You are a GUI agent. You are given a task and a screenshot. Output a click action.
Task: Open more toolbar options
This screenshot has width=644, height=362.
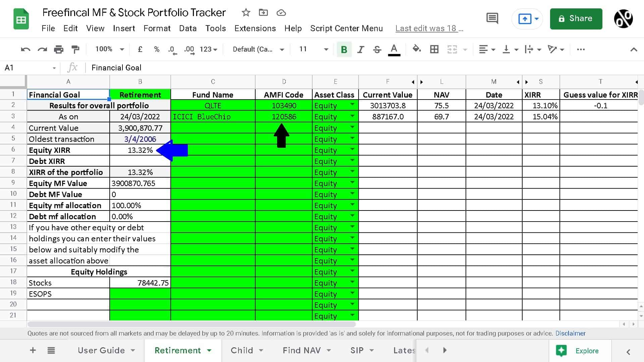point(581,50)
